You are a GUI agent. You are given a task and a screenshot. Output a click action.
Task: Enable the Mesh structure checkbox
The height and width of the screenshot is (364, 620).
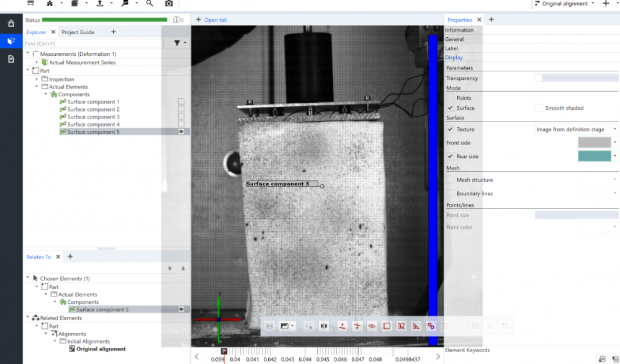pyautogui.click(x=450, y=180)
